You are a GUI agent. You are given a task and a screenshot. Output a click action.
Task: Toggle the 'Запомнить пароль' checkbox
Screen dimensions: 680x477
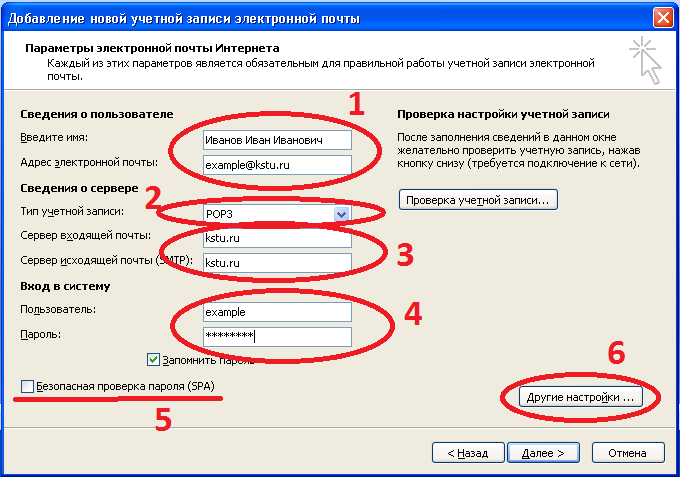pos(154,359)
